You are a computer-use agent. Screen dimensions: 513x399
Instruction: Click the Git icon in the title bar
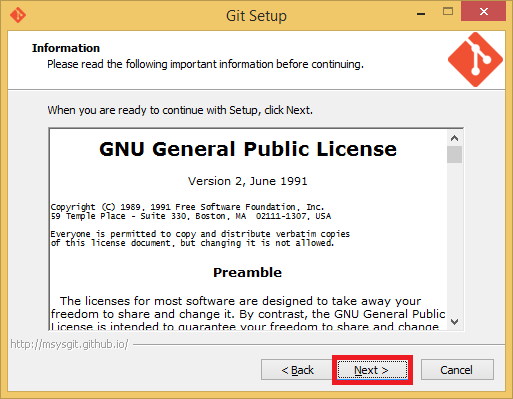[x=18, y=15]
